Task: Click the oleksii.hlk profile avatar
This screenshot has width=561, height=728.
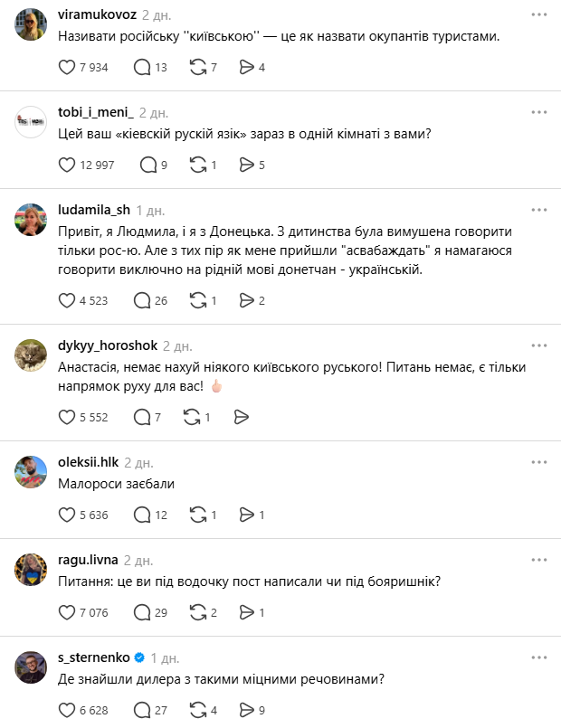Action: [32, 471]
